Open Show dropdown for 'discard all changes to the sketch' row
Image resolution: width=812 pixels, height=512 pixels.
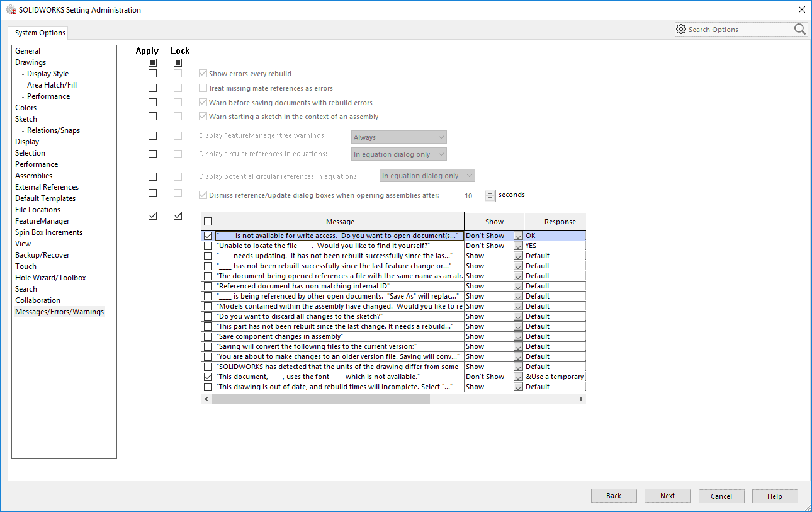[x=518, y=317]
